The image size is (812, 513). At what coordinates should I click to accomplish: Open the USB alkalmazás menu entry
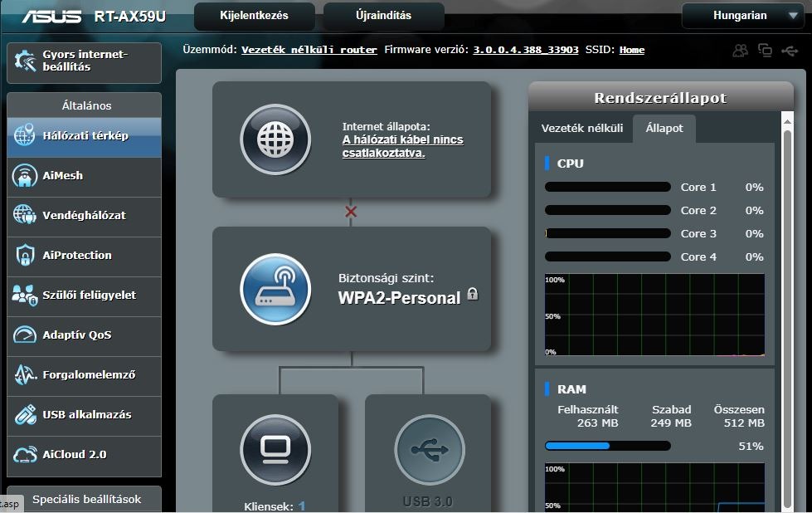84,417
